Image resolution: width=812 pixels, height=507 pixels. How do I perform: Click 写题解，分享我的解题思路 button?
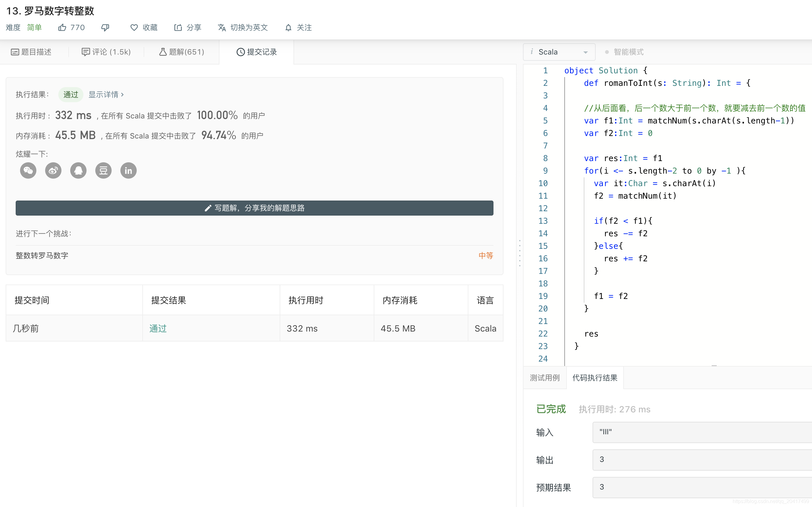(254, 208)
